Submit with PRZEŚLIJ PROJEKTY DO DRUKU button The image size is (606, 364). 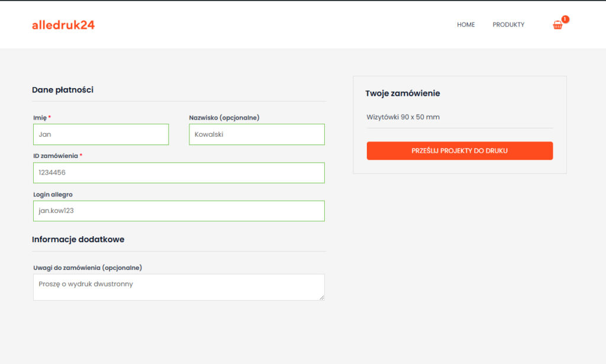tap(459, 151)
